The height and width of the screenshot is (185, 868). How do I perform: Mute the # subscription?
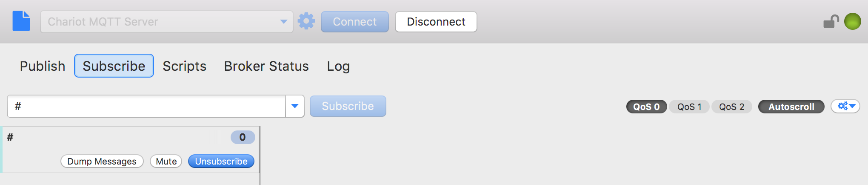166,161
